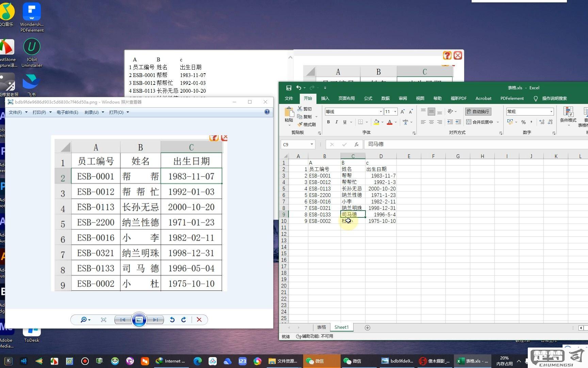Open the number format dropdown (常规)

(x=551, y=111)
